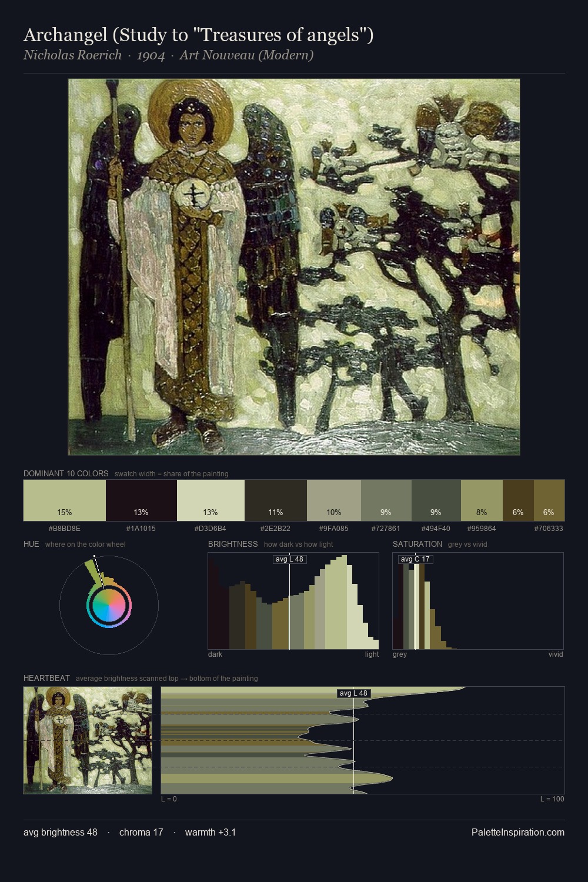Click the 'warmth +3.1' footer stat
The width and height of the screenshot is (588, 882).
pos(211,832)
